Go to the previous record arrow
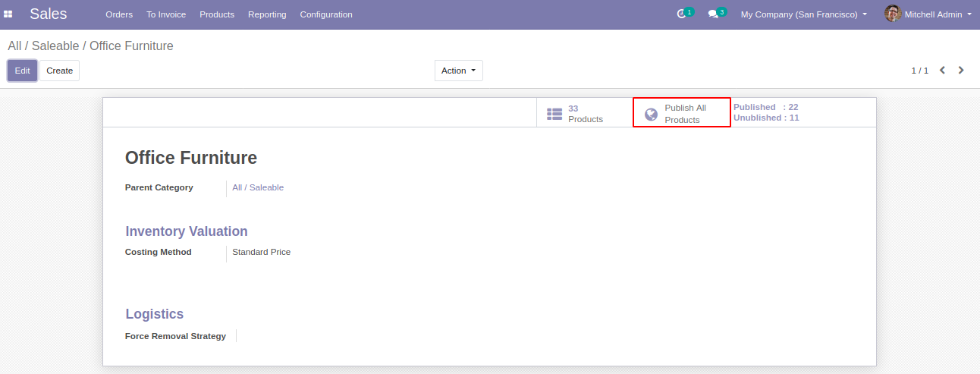The image size is (980, 374). pyautogui.click(x=942, y=71)
